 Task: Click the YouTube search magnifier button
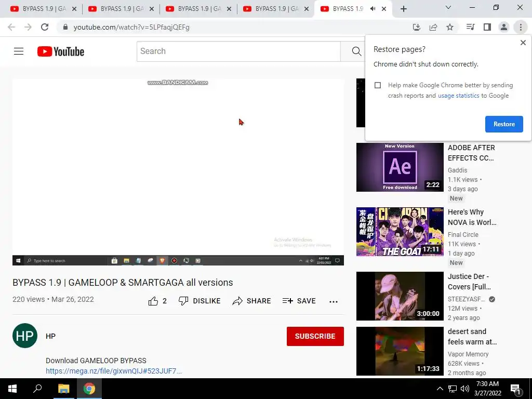356,51
